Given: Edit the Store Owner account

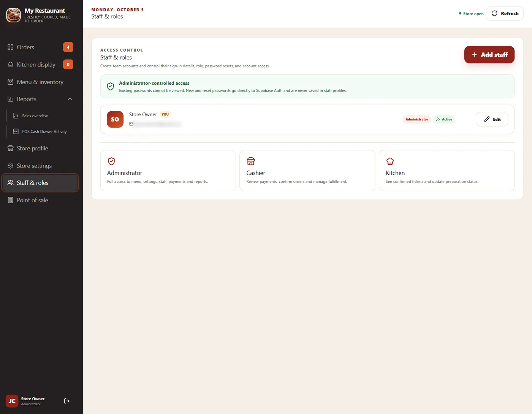Looking at the screenshot, I should 492,119.
